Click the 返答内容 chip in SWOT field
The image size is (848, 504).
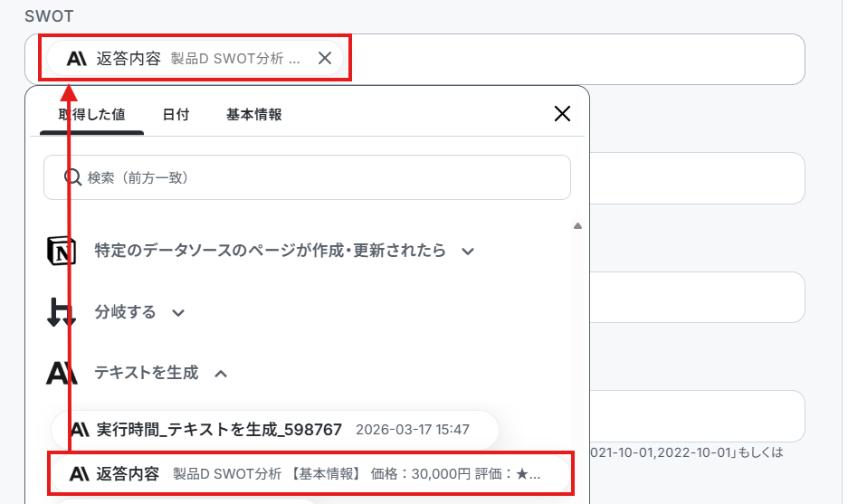point(195,58)
